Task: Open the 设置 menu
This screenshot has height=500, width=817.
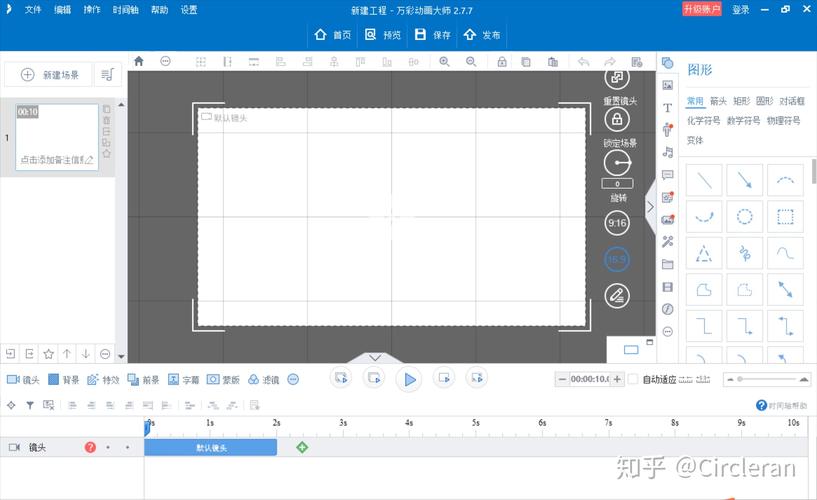Action: (189, 10)
